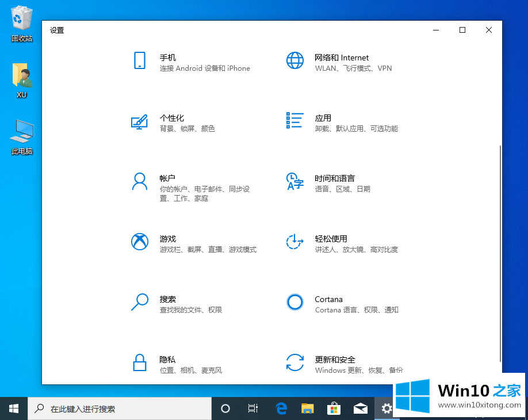This screenshot has height=420, width=528.
Task: Open the Windows Start menu
Action: [x=14, y=408]
